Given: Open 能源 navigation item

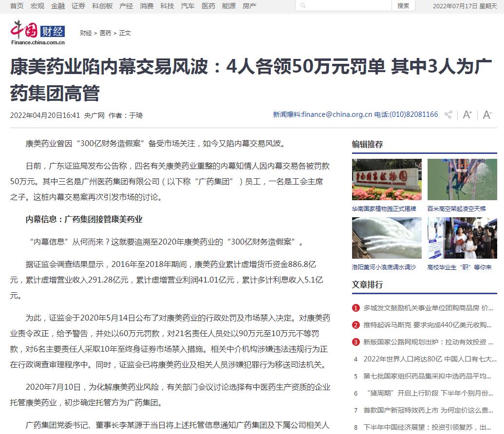Looking at the screenshot, I should point(229,6).
